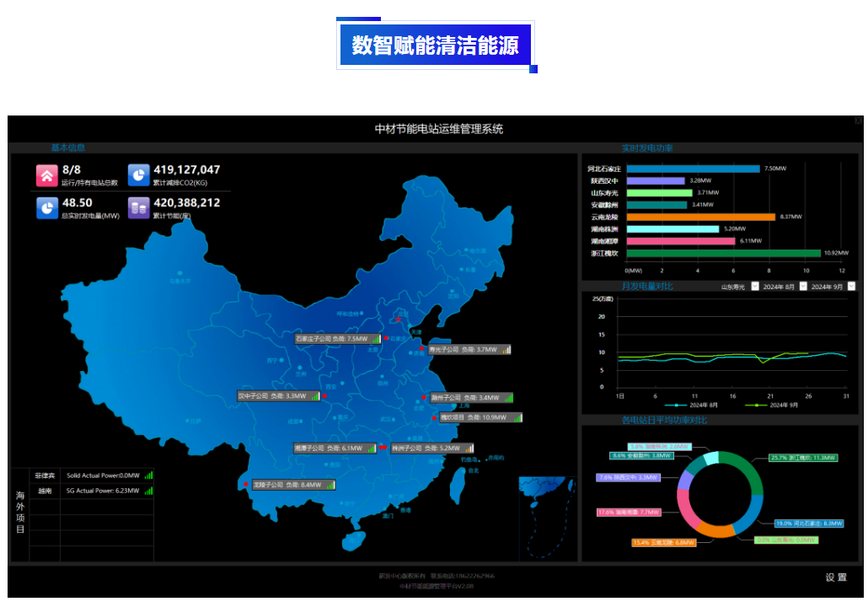Click the total real-time power icon

[x=46, y=207]
